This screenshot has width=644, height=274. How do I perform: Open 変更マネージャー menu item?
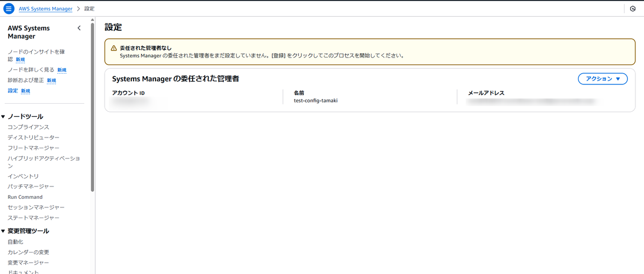(x=28, y=263)
